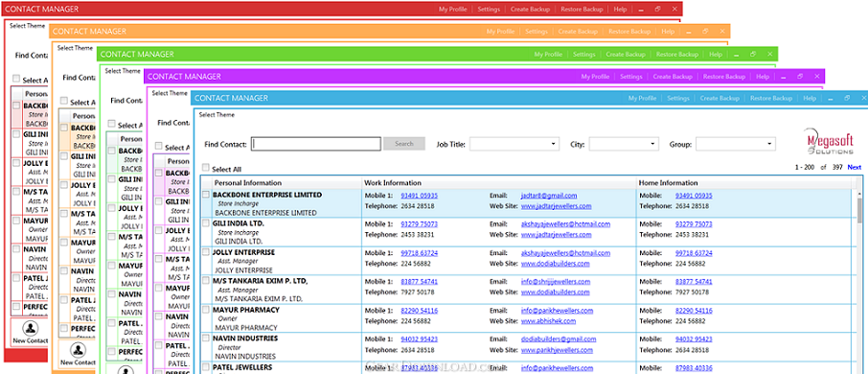Open Help in red window

click(x=620, y=9)
